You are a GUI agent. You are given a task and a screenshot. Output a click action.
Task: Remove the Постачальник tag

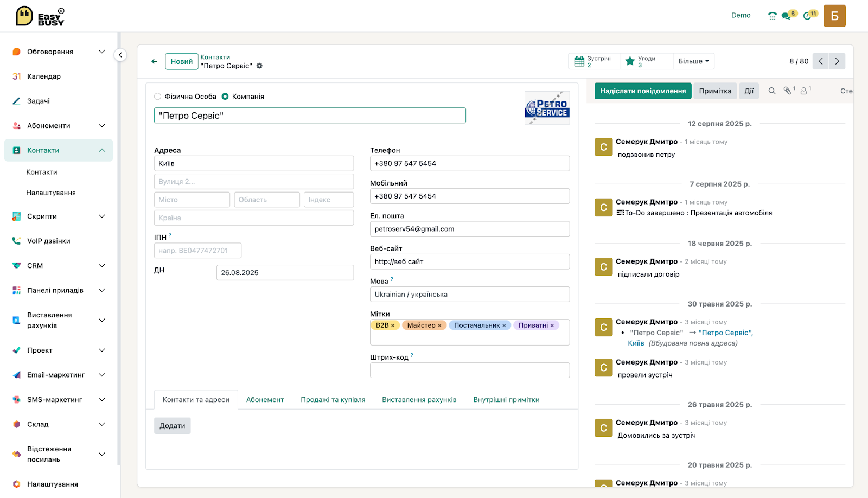point(504,325)
